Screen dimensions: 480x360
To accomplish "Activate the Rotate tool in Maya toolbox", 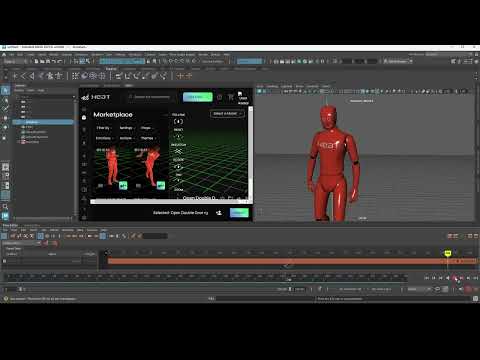I will click(x=5, y=127).
